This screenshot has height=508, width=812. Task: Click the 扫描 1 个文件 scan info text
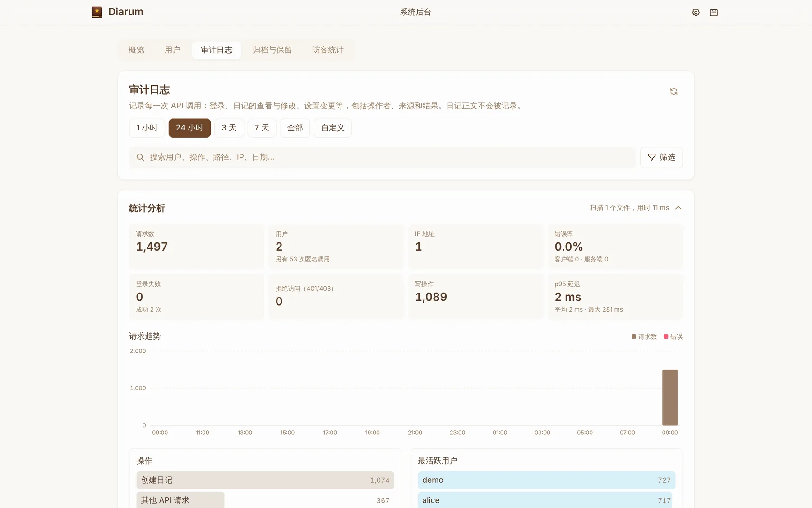click(x=629, y=208)
